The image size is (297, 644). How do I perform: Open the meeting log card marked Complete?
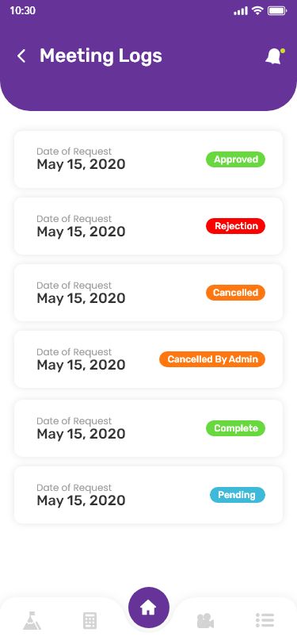coord(149,428)
